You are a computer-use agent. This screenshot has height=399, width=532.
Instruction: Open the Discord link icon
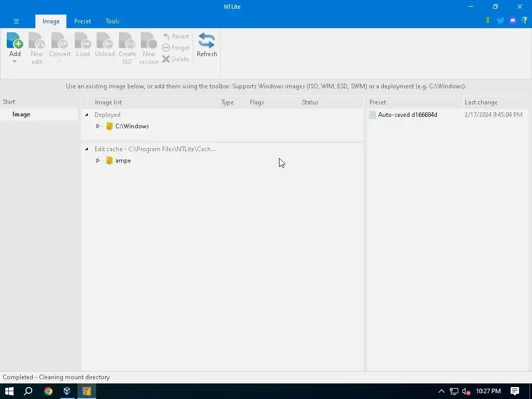[x=513, y=20]
